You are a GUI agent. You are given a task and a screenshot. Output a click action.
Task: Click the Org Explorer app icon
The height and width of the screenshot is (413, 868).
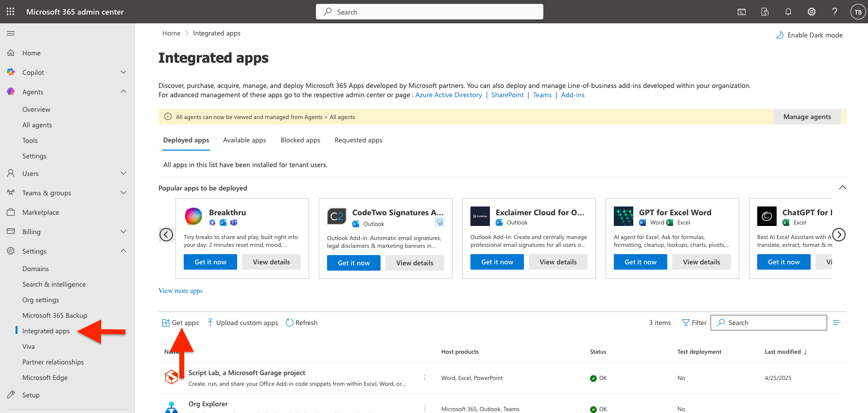[x=172, y=407]
